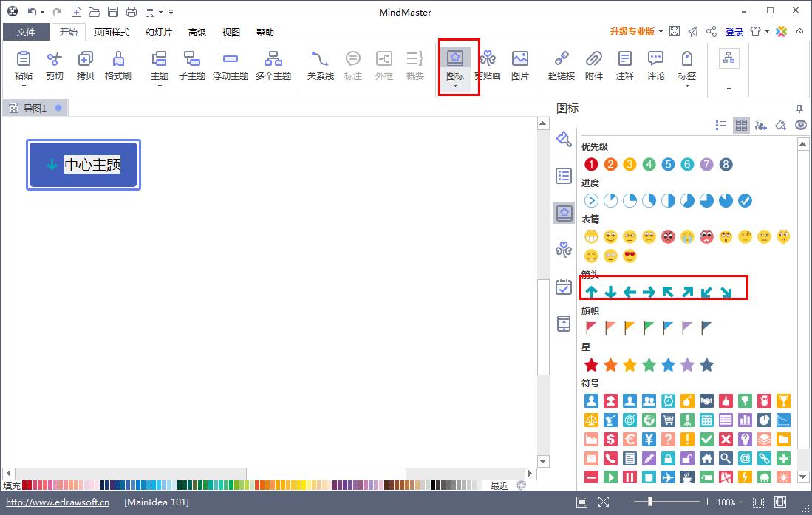Expand the 粘贴 paste dropdown arrow
812x515 pixels.
24,86
